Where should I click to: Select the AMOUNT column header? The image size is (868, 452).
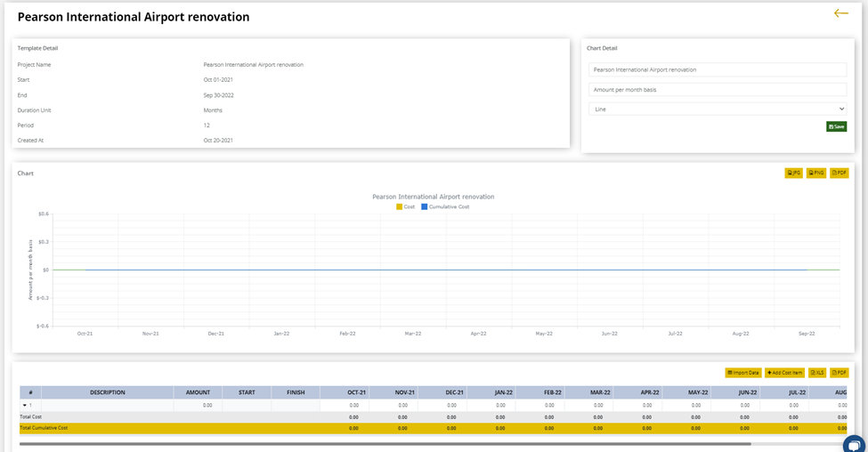(198, 392)
